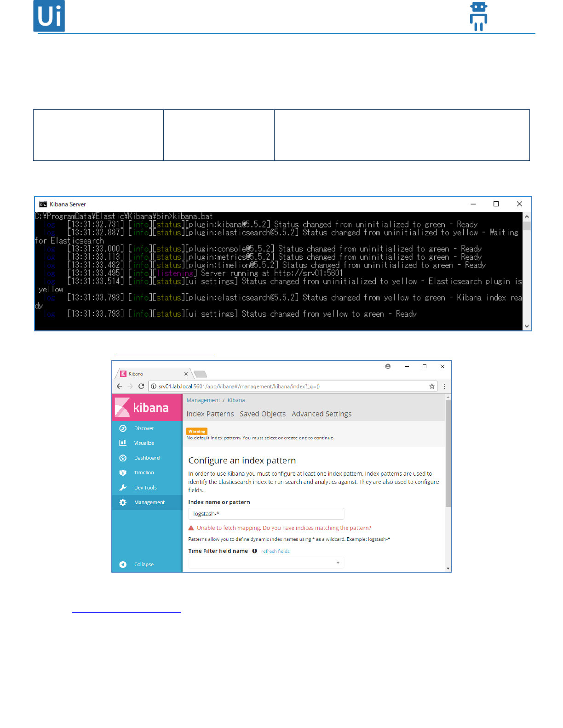The image size is (563, 728).
Task: Click the browser address bar URL
Action: (x=239, y=387)
